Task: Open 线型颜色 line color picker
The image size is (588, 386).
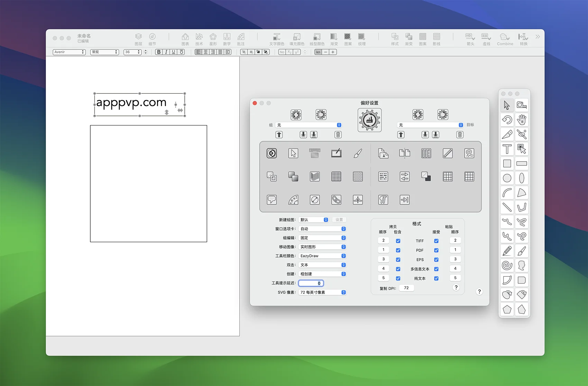Action: (317, 39)
